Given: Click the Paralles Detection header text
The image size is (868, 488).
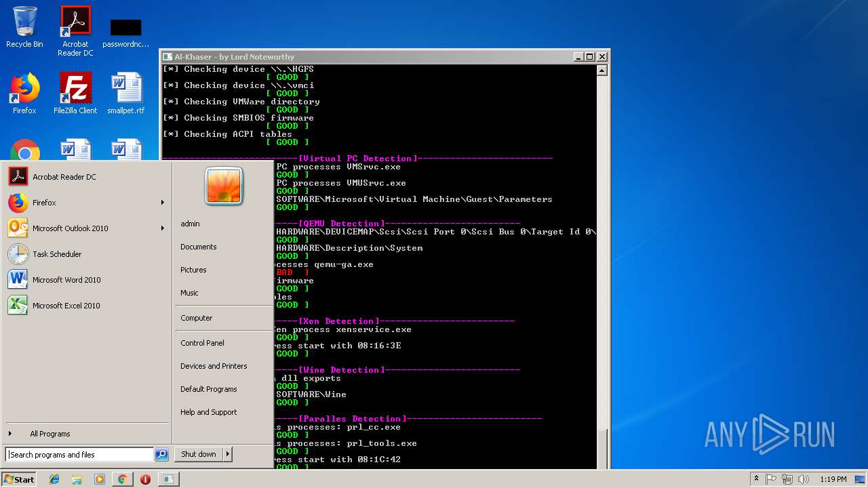Looking at the screenshot, I should 353,419.
